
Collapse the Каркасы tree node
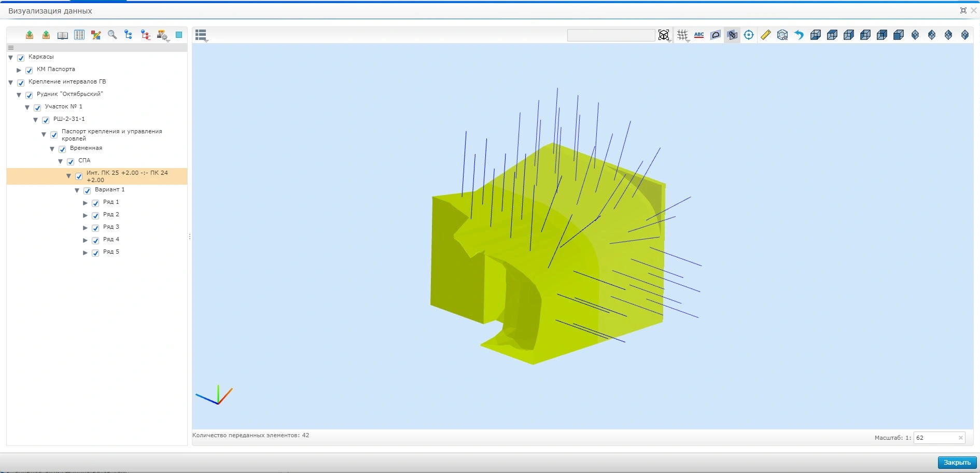click(x=10, y=58)
